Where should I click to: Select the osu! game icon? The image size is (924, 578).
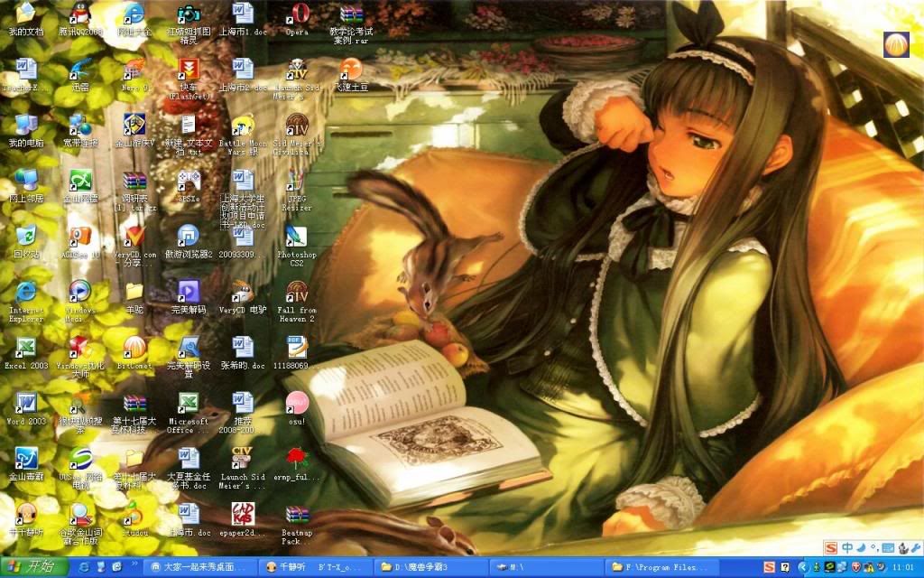pyautogui.click(x=297, y=403)
